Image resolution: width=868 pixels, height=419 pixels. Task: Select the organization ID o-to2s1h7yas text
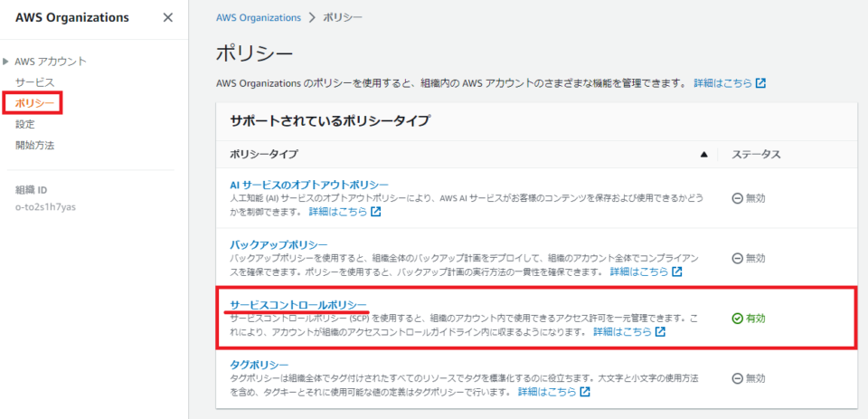[45, 205]
